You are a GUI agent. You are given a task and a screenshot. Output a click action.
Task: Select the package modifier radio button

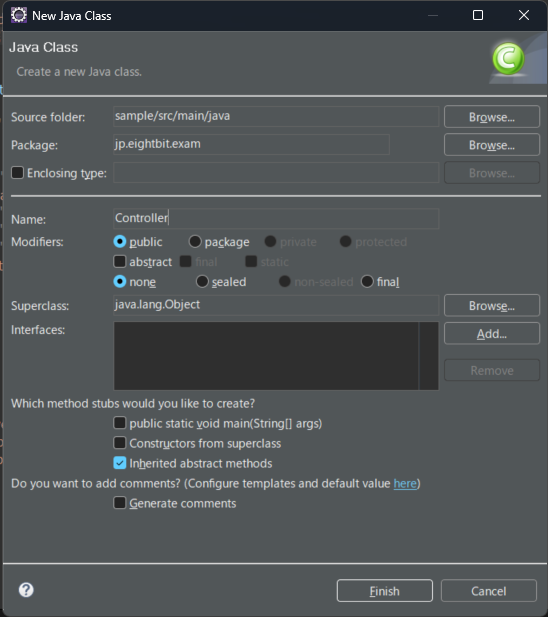click(x=195, y=241)
